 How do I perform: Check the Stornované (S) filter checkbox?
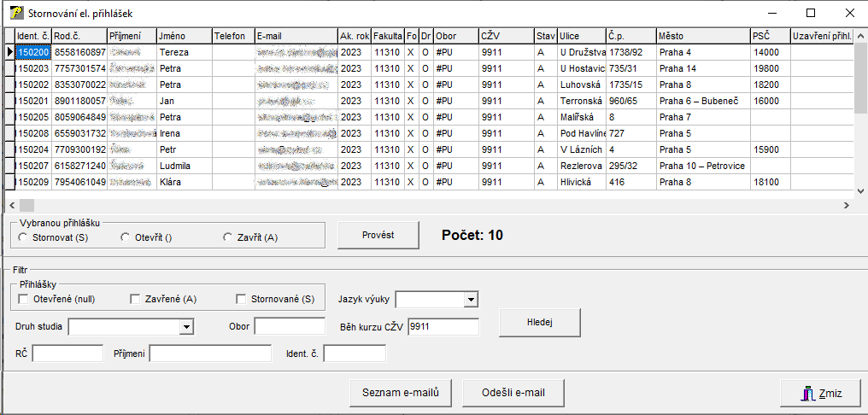pyautogui.click(x=242, y=299)
